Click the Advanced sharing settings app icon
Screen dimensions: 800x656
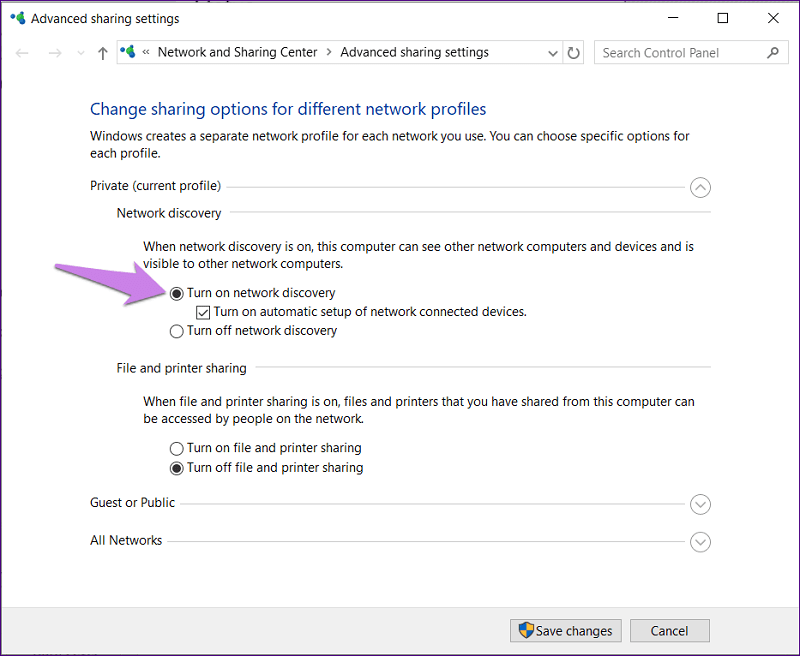18,18
